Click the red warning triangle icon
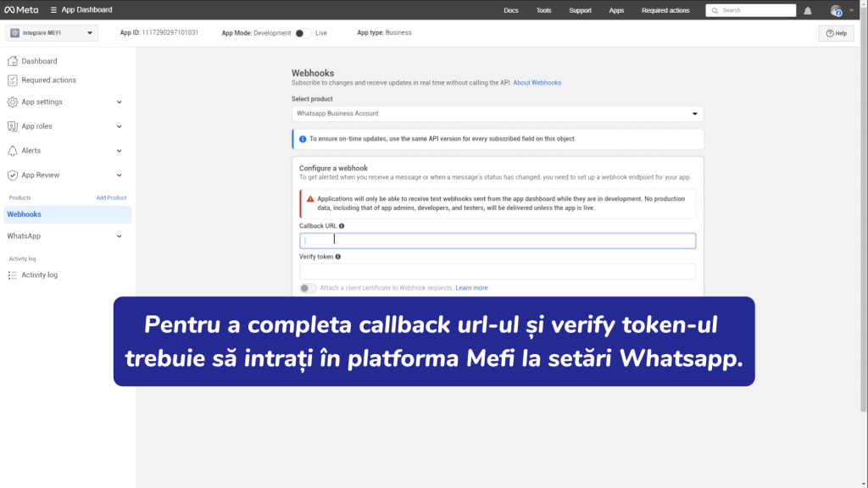 [310, 198]
